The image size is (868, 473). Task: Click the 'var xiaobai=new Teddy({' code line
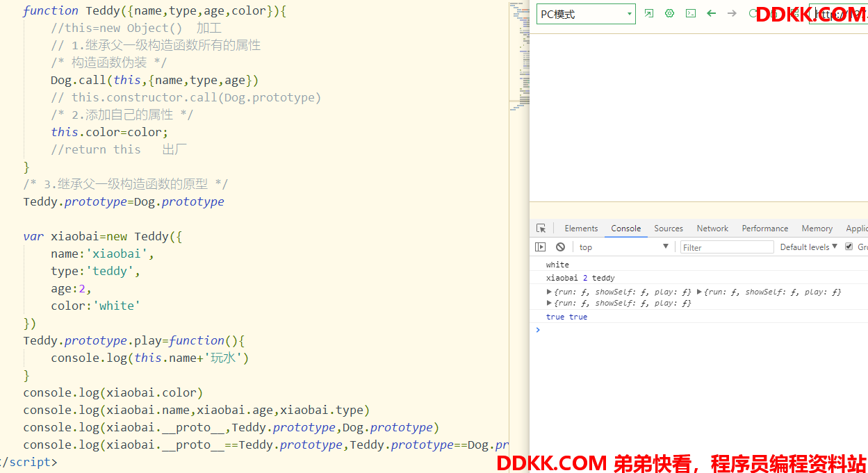coord(103,236)
